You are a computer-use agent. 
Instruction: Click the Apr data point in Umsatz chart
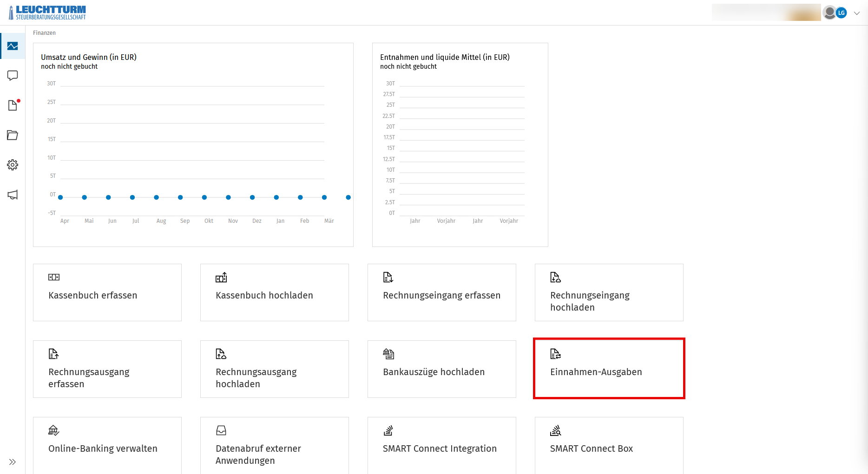pos(60,197)
